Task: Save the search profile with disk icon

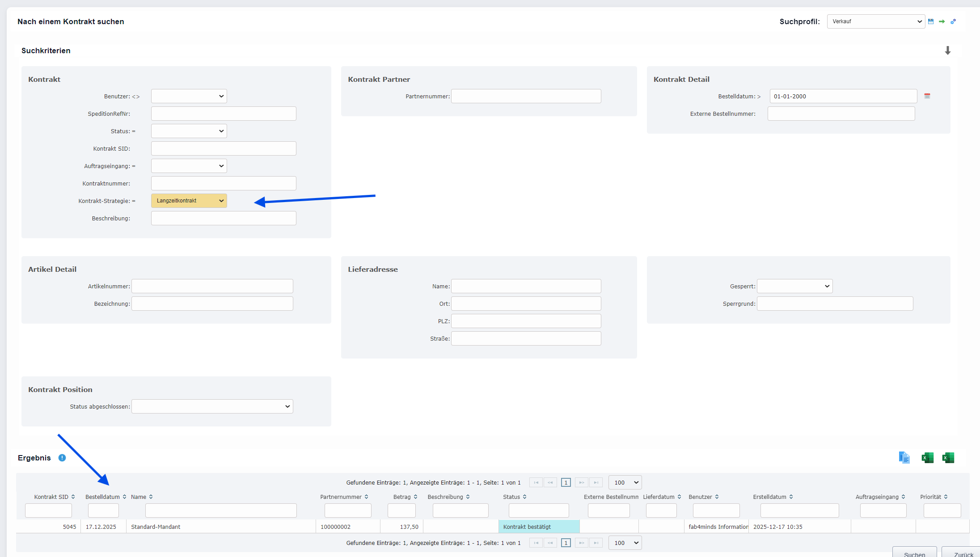Action: [x=931, y=21]
